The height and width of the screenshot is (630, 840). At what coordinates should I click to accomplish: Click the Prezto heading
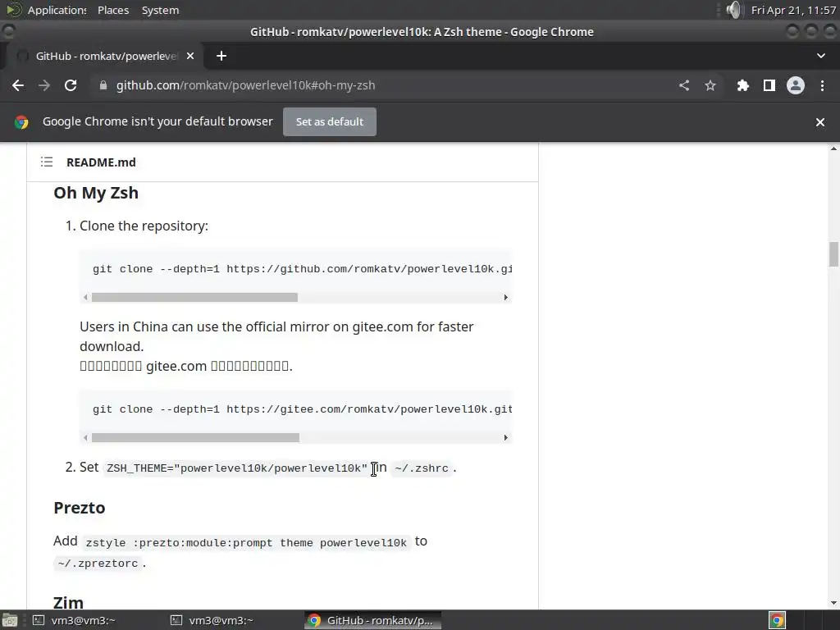(x=80, y=508)
